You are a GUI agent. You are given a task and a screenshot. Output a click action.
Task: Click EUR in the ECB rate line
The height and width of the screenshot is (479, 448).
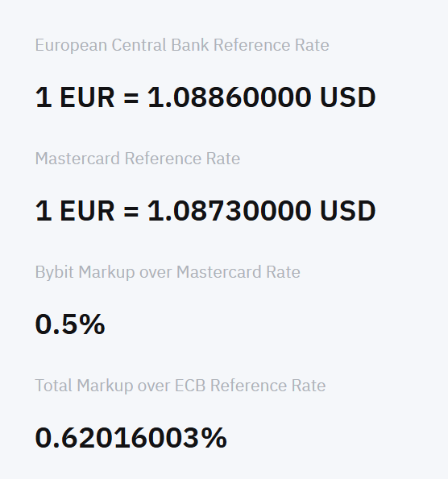87,97
